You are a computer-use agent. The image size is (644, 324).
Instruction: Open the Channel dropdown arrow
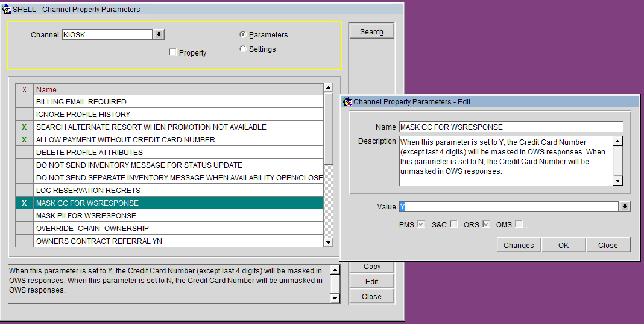click(159, 35)
